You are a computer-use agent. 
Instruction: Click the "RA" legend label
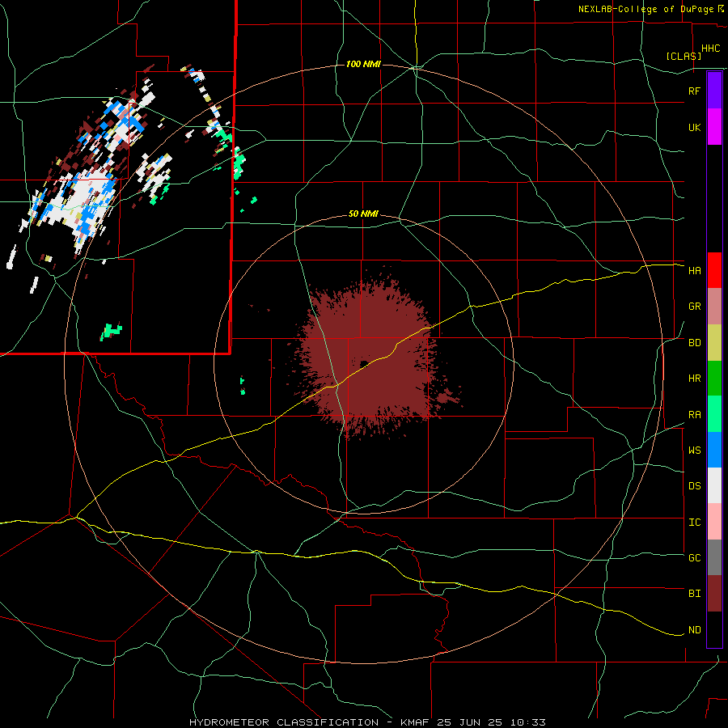tap(694, 415)
